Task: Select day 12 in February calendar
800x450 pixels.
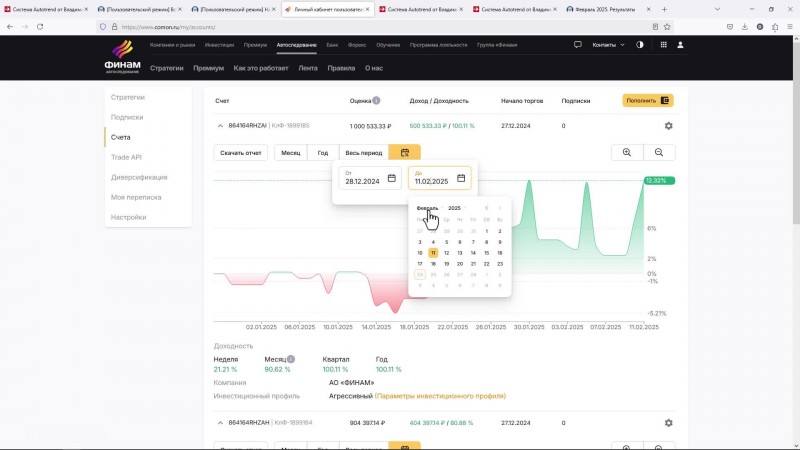Action: (446, 253)
